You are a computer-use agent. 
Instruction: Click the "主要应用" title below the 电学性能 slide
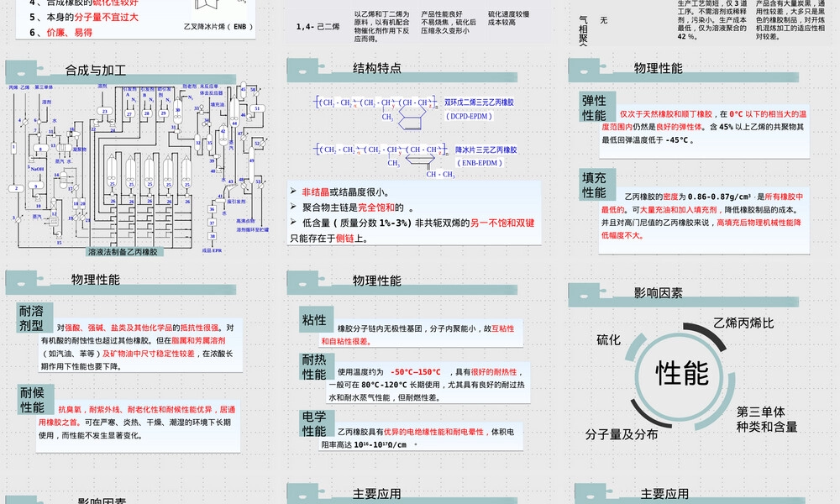[376, 494]
